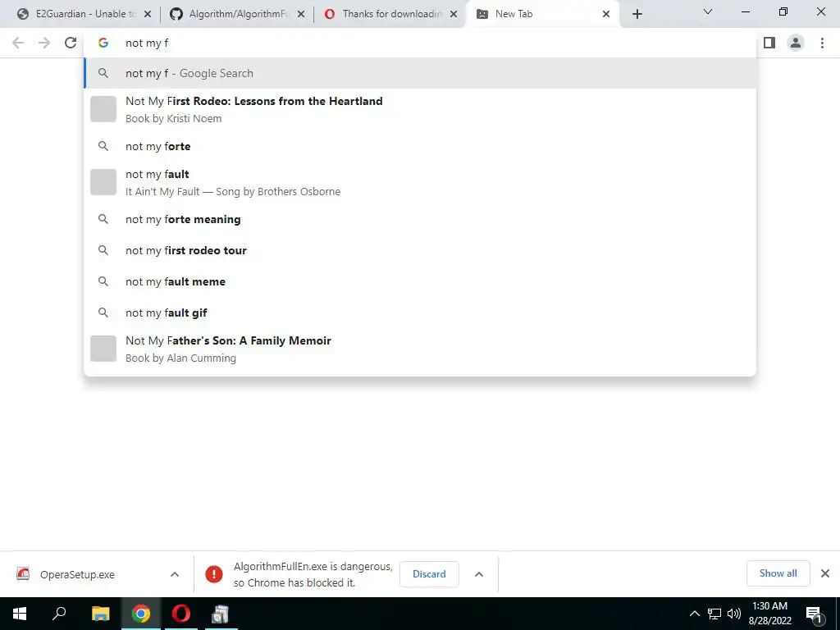This screenshot has height=630, width=840.
Task: Show hidden system tray icons
Action: (x=694, y=614)
